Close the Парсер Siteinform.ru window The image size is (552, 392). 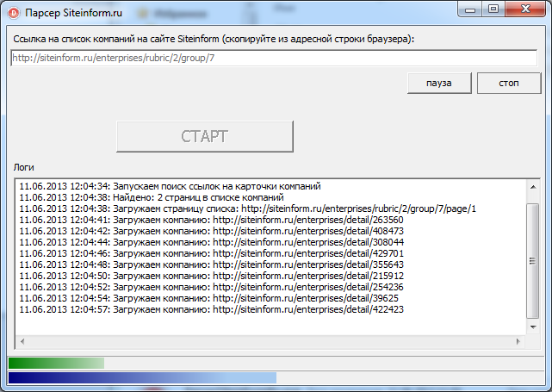525,9
